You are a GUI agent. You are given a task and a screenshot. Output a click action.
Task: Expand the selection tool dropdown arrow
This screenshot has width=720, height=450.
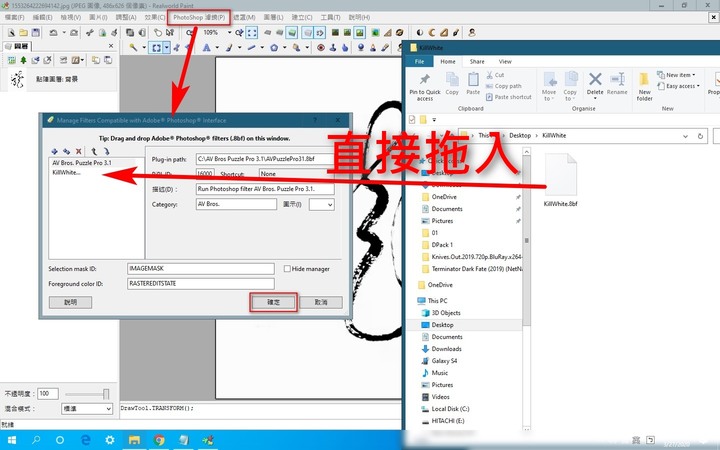167,47
